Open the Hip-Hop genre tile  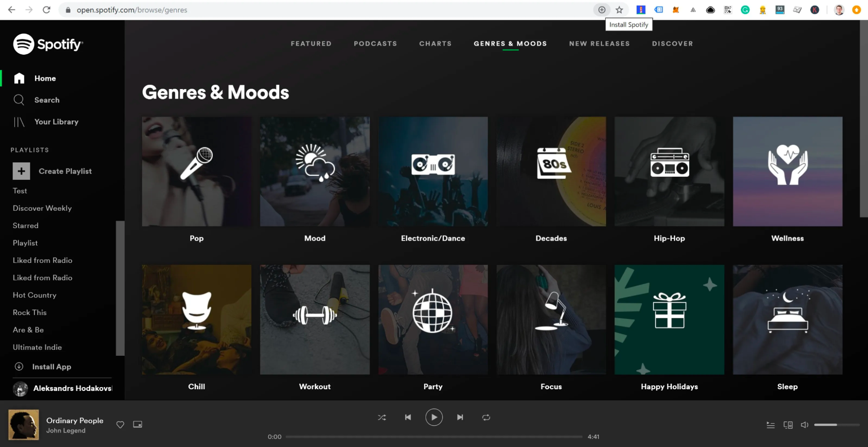click(x=669, y=172)
